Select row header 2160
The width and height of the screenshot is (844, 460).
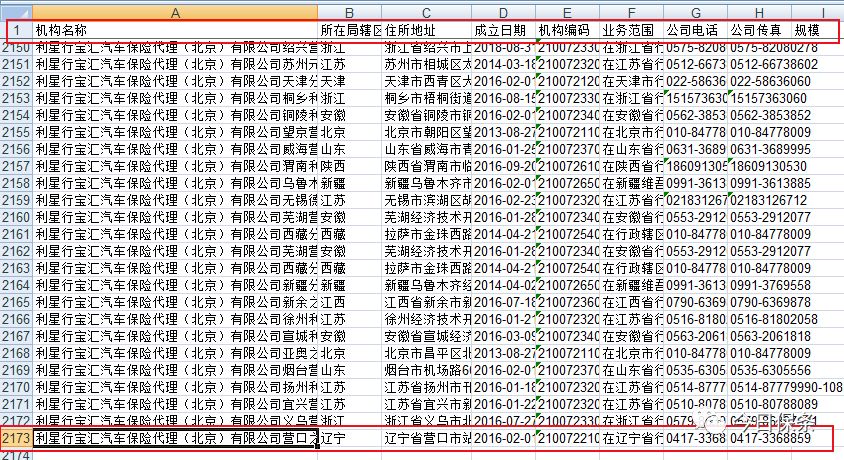click(x=16, y=217)
